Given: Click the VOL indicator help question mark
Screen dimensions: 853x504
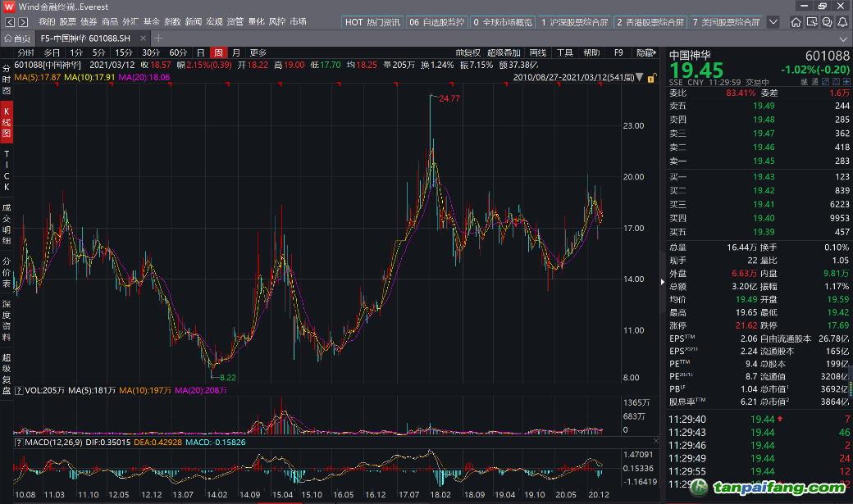Looking at the screenshot, I should pos(19,390).
